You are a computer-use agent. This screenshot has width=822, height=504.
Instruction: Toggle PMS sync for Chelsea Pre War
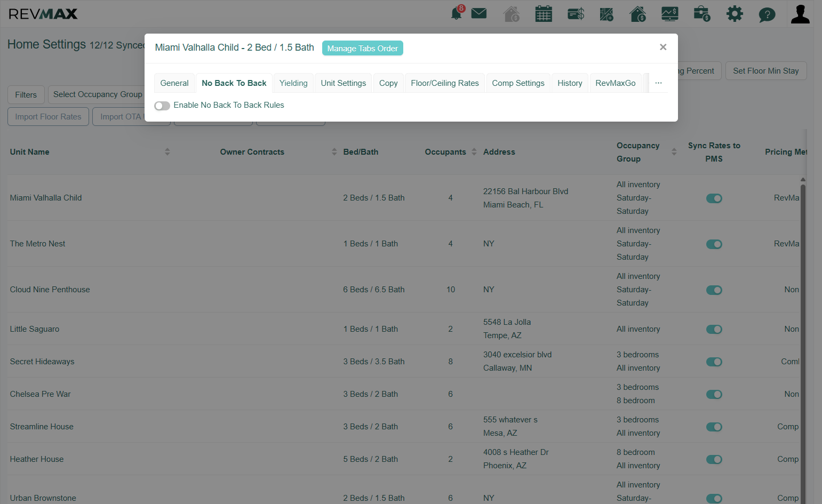click(x=714, y=395)
